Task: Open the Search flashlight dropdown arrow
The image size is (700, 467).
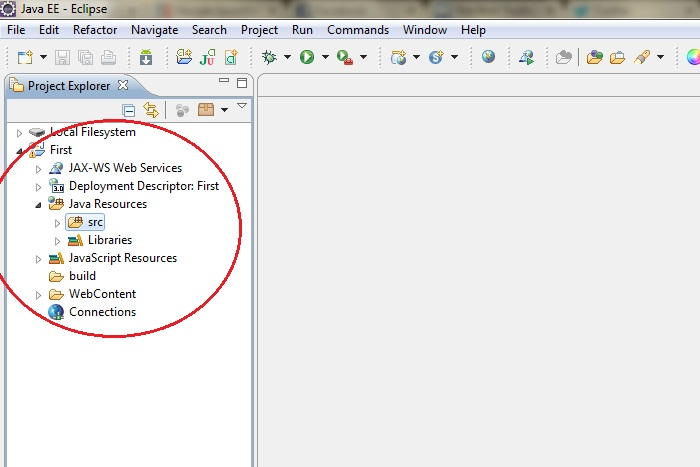Action: pyautogui.click(x=660, y=57)
